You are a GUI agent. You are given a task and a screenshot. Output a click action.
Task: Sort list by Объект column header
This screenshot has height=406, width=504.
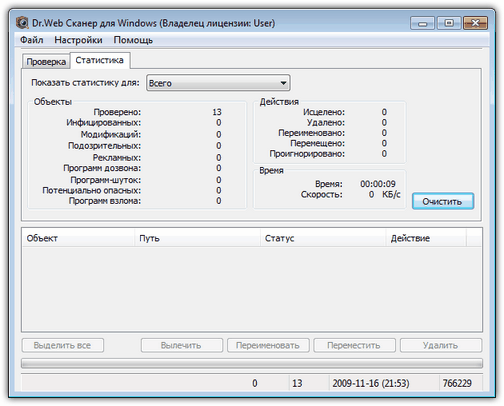(78, 238)
